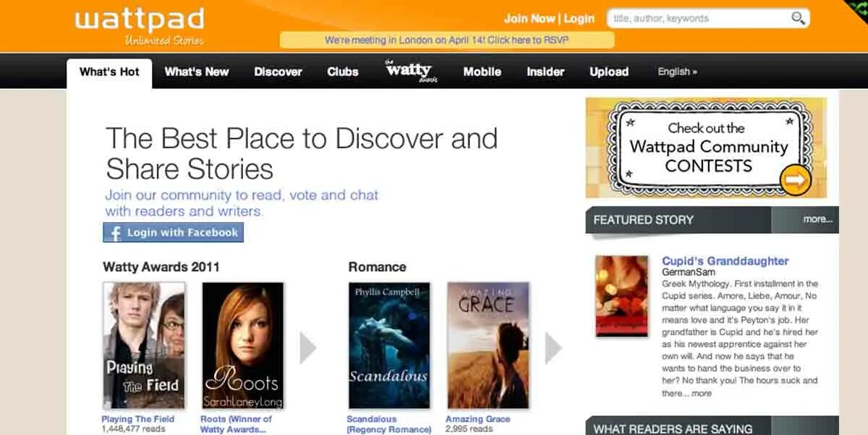
Task: Click 1,448,477 reads text
Action: (x=133, y=429)
